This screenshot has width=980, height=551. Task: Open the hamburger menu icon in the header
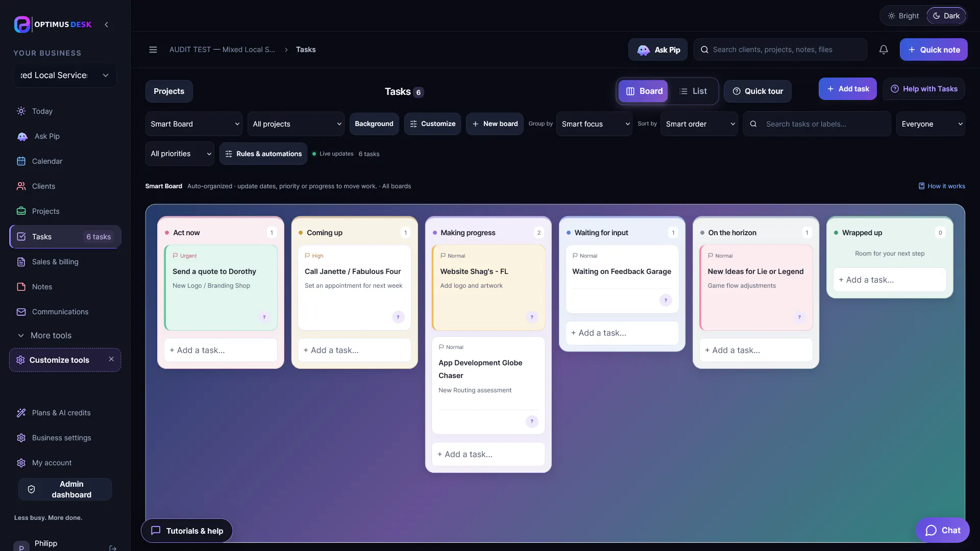(x=153, y=49)
